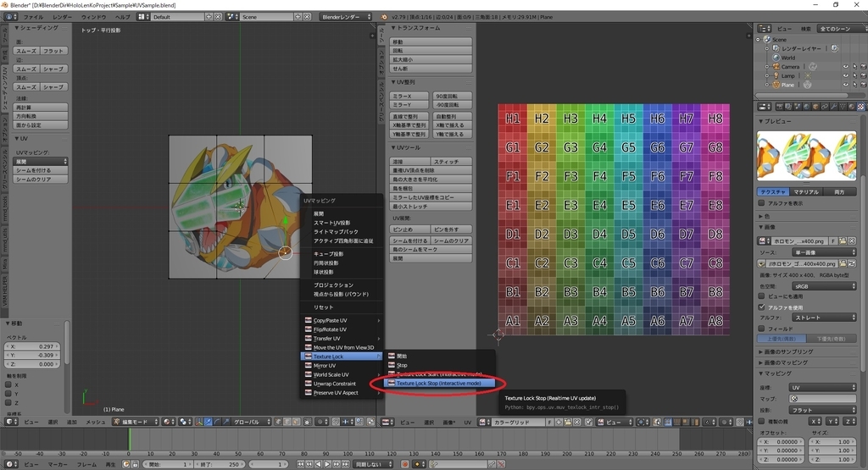Screen dimensions: 868x470
Task: Enable フィールド checkbox
Action: tap(762, 329)
